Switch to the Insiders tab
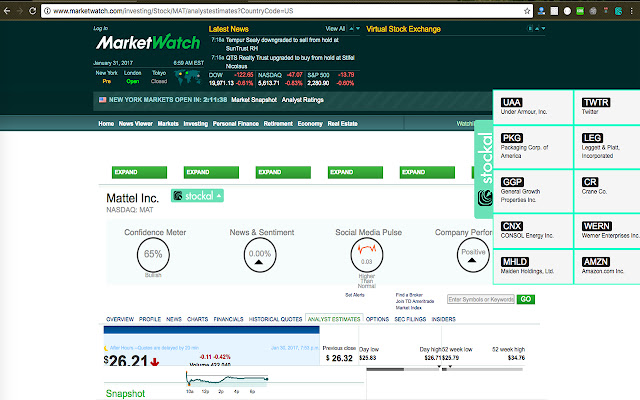Image resolution: width=640 pixels, height=400 pixels. tap(444, 319)
